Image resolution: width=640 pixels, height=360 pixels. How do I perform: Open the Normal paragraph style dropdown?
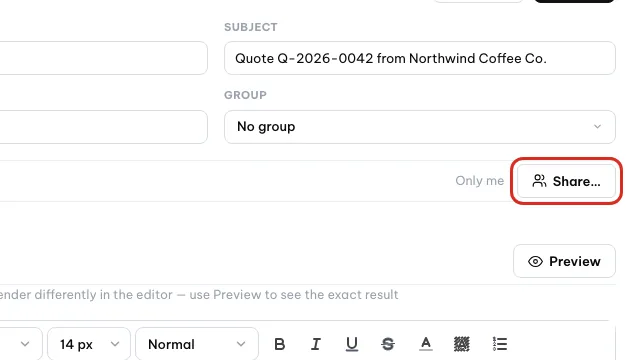197,344
